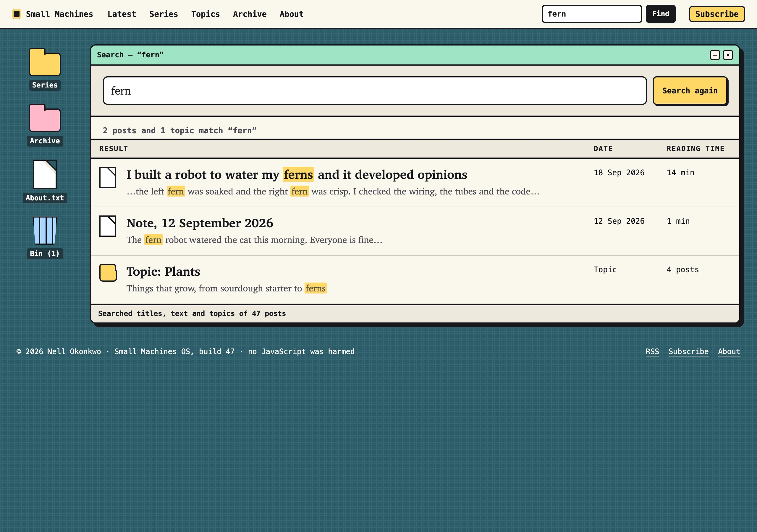Close the Search "fern" window
The width and height of the screenshot is (757, 532).
[728, 55]
